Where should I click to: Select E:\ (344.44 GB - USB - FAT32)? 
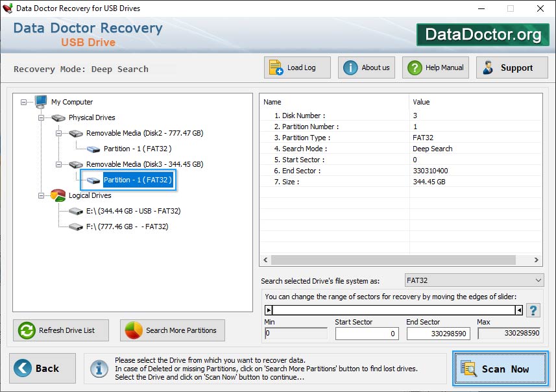(x=134, y=211)
